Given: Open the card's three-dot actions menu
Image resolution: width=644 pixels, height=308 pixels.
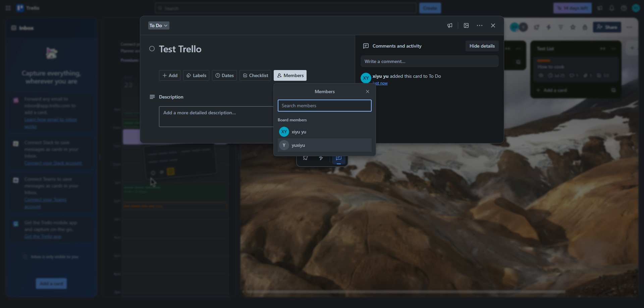Looking at the screenshot, I should pyautogui.click(x=480, y=25).
